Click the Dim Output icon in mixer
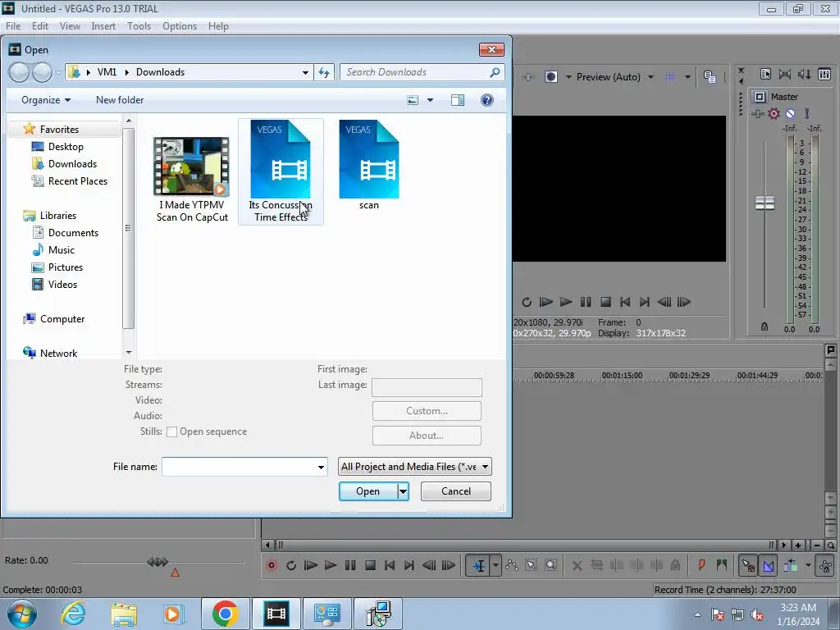 [x=804, y=74]
